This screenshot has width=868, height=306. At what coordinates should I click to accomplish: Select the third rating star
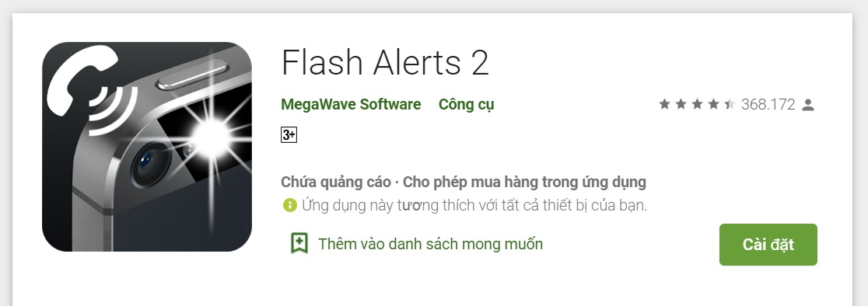coord(697,104)
